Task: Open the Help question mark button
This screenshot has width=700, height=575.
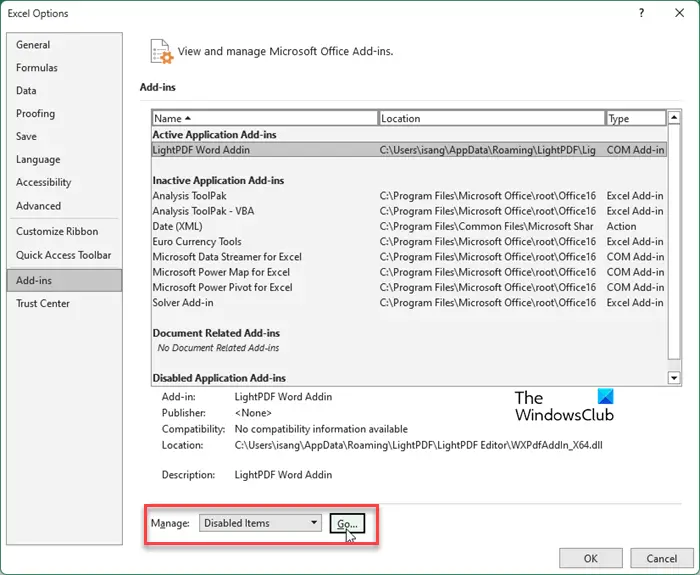Action: click(x=642, y=13)
